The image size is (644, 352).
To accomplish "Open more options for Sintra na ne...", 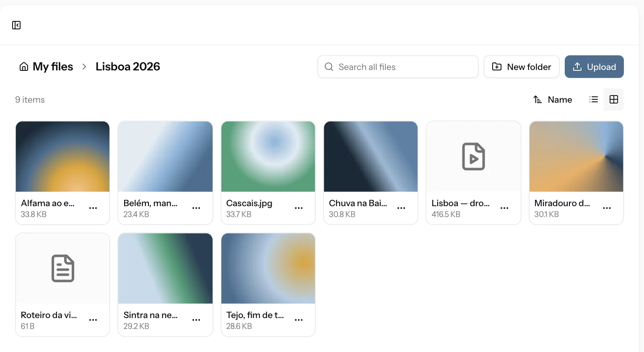I will [196, 320].
